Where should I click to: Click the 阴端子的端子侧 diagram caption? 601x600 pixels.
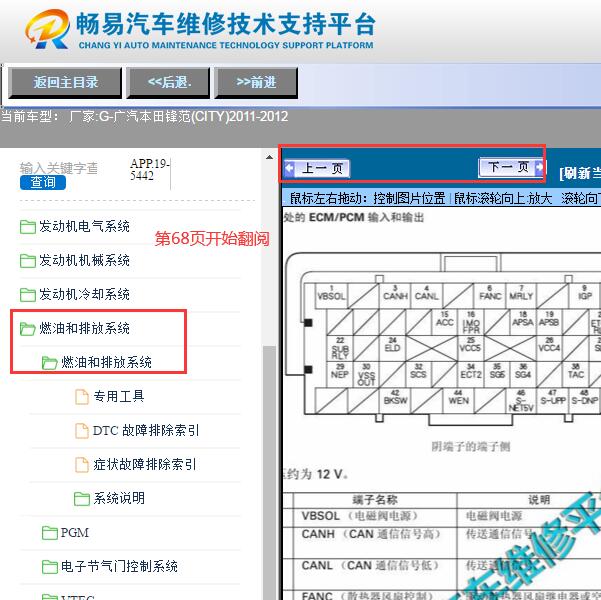click(x=471, y=447)
